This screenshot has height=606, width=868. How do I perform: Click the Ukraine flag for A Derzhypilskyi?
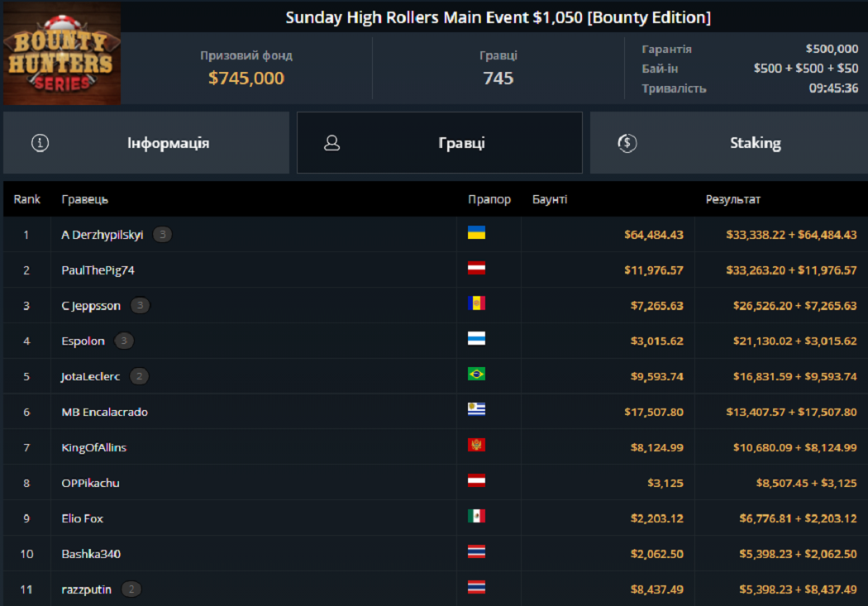point(476,233)
